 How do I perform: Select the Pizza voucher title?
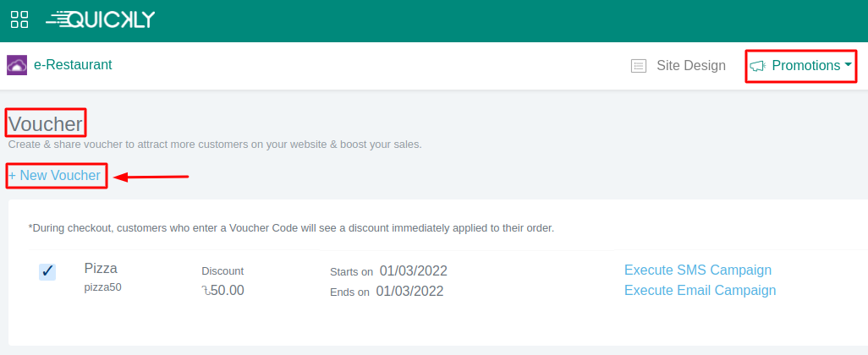[101, 269]
